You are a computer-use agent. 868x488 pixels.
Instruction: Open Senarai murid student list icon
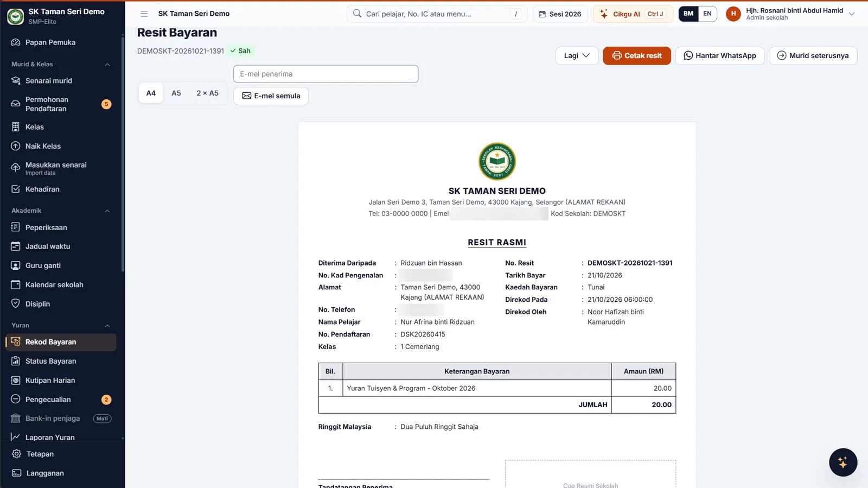16,81
